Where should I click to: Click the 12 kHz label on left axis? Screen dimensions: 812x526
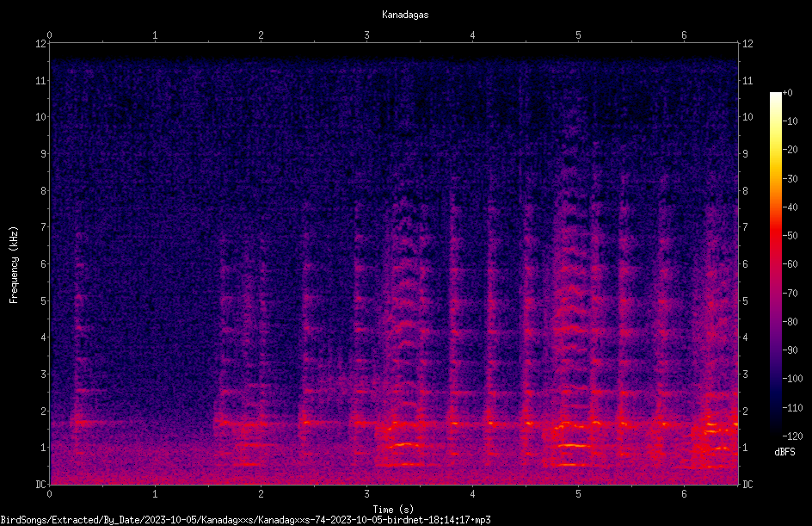pos(41,44)
